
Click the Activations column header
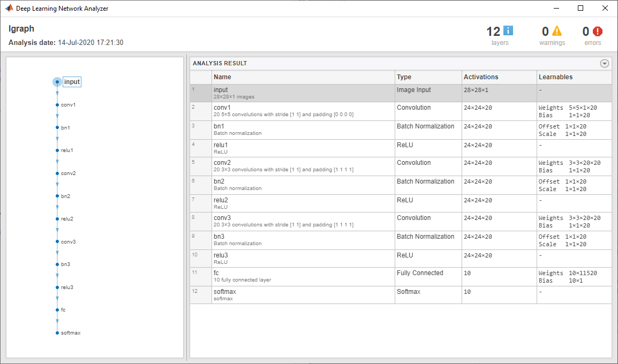499,77
